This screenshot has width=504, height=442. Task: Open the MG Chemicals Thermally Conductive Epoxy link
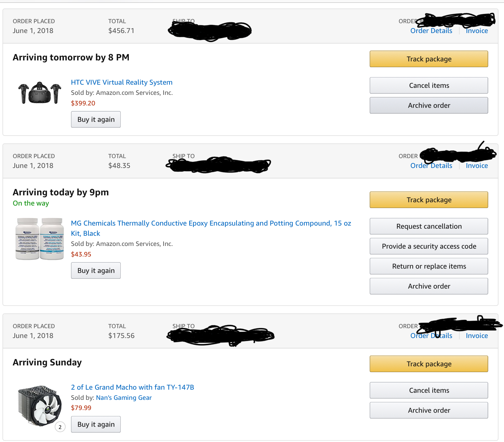211,228
